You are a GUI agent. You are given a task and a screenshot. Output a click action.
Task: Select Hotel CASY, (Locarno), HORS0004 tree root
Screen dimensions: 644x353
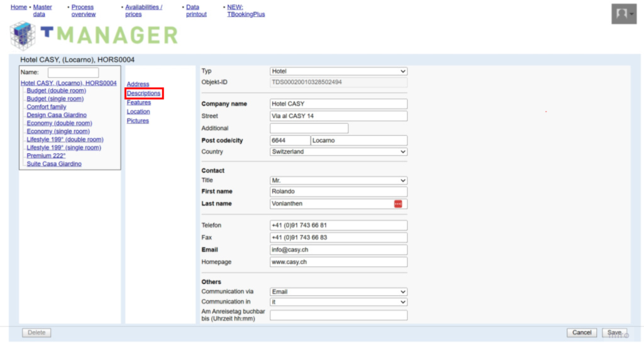[x=69, y=83]
